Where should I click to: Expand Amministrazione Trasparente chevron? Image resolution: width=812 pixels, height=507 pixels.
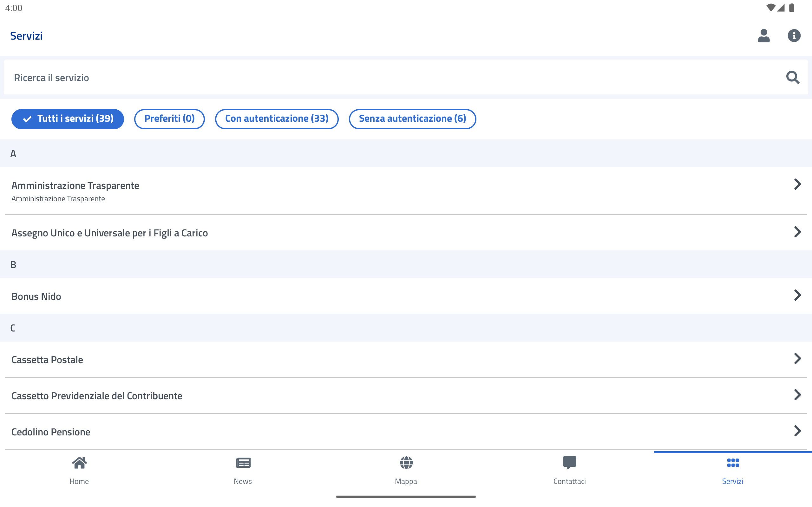(797, 184)
